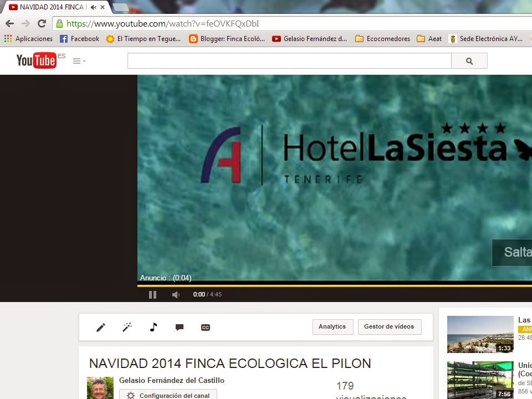Viewport: 532px width, 399px height.
Task: Mute the video player volume icon
Action: [x=176, y=294]
